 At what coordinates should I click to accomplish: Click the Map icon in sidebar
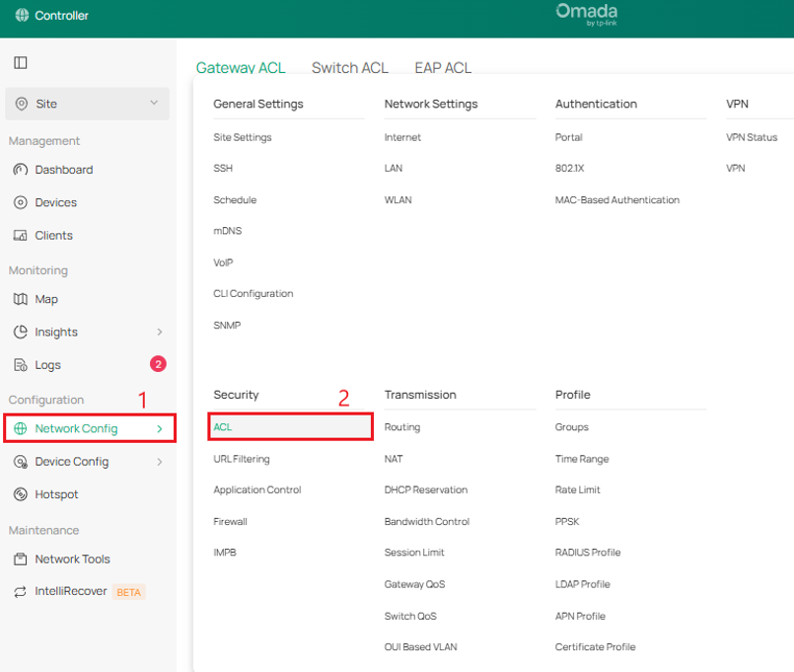[x=21, y=300]
